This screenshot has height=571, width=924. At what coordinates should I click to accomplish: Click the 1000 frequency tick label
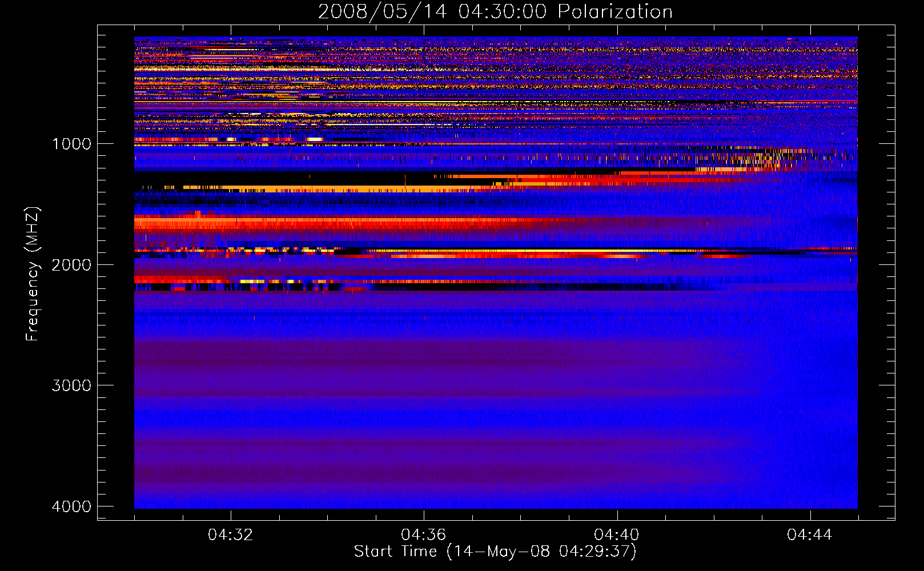point(71,144)
